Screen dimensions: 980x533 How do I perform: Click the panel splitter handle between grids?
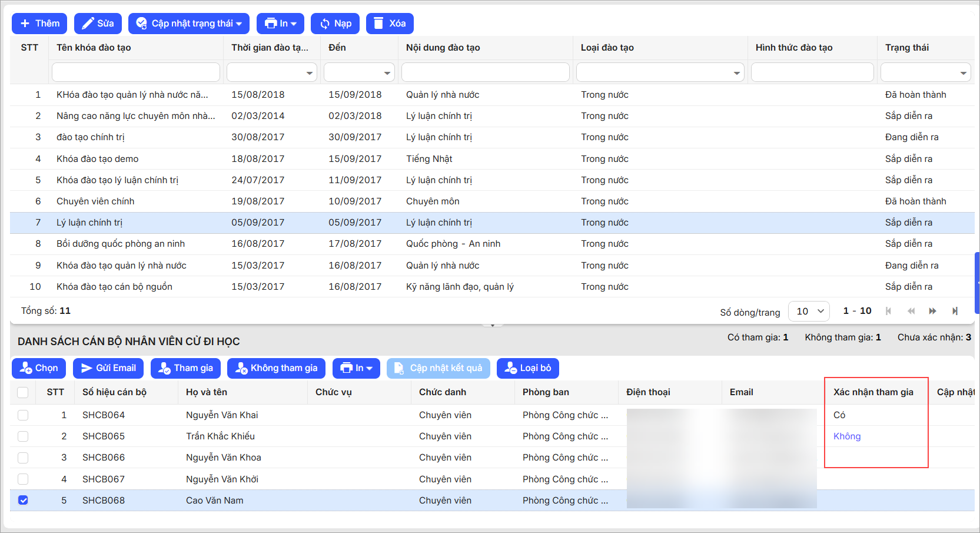492,325
